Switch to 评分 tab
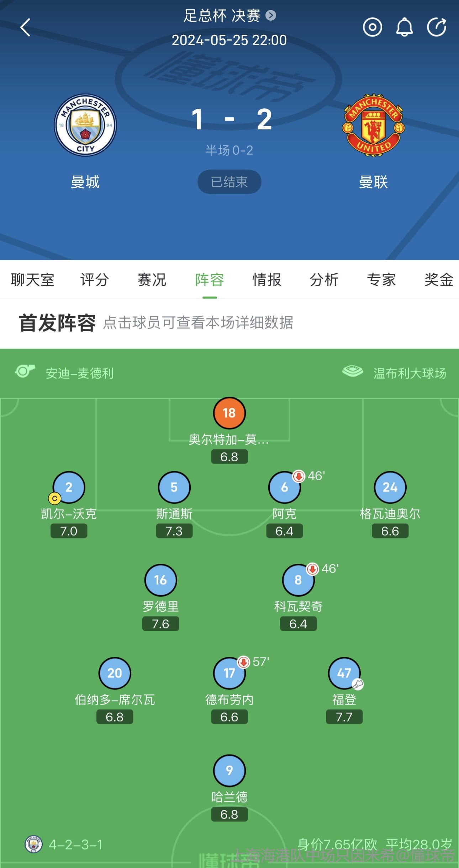Image resolution: width=459 pixels, height=868 pixels. coord(94,280)
